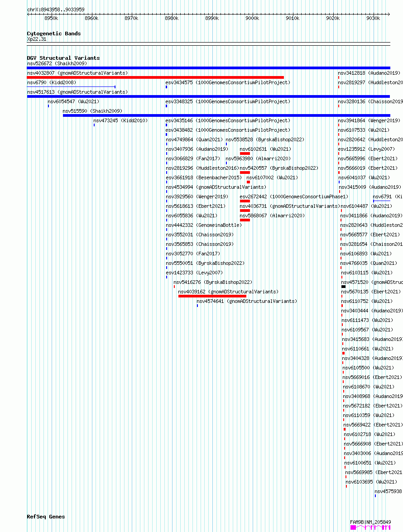Click the DGV Structural Variants track heading

pos(63,58)
